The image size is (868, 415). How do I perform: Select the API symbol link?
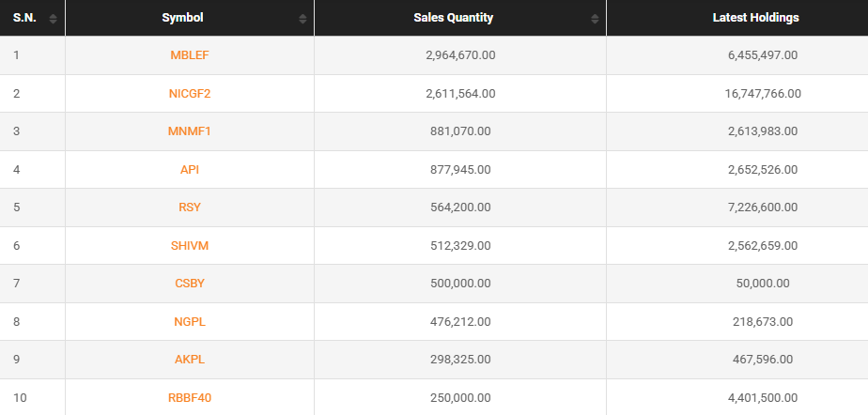(x=190, y=170)
